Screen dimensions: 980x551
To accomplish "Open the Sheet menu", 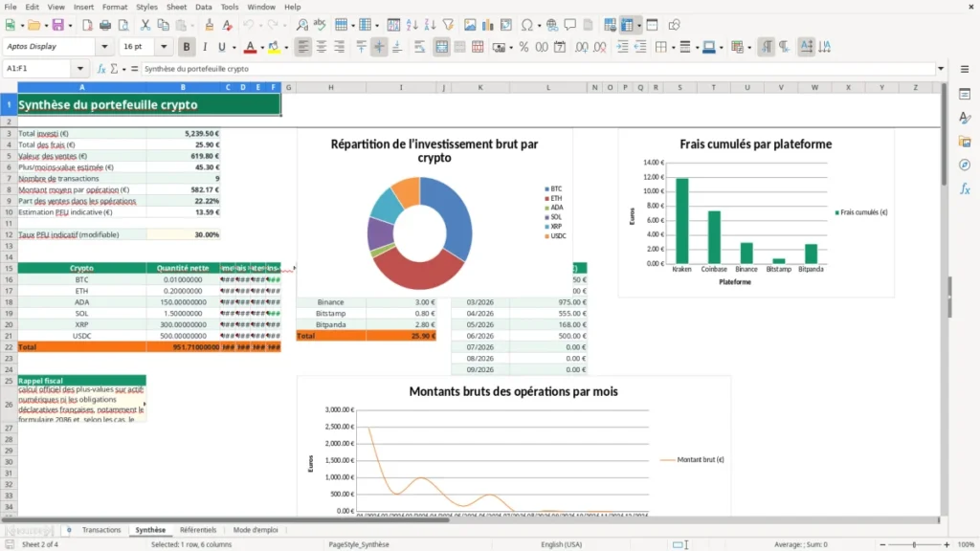I will [x=176, y=7].
